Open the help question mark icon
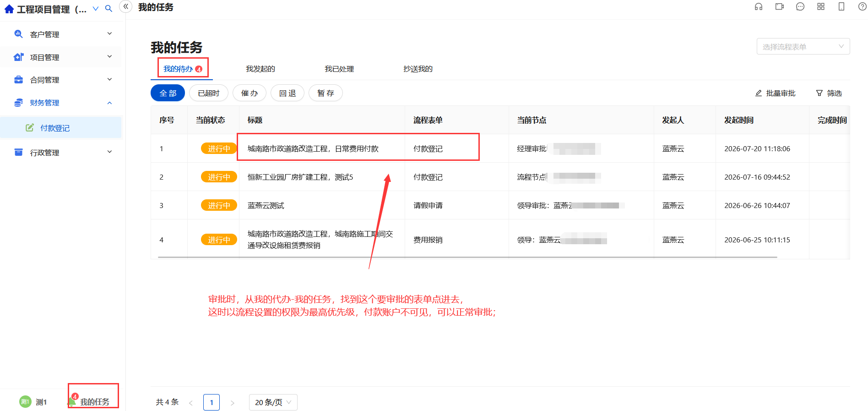Screen dimensions: 868x411 tap(862, 6)
